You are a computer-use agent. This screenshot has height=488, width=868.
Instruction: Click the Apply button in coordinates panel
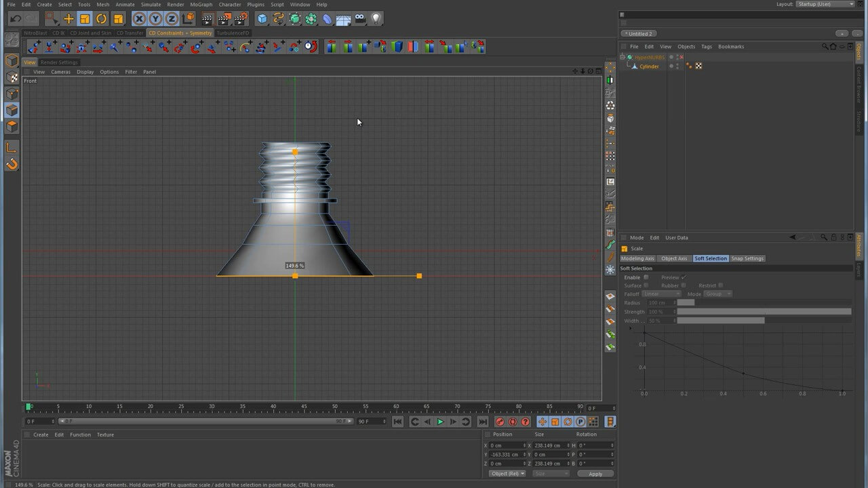point(595,474)
